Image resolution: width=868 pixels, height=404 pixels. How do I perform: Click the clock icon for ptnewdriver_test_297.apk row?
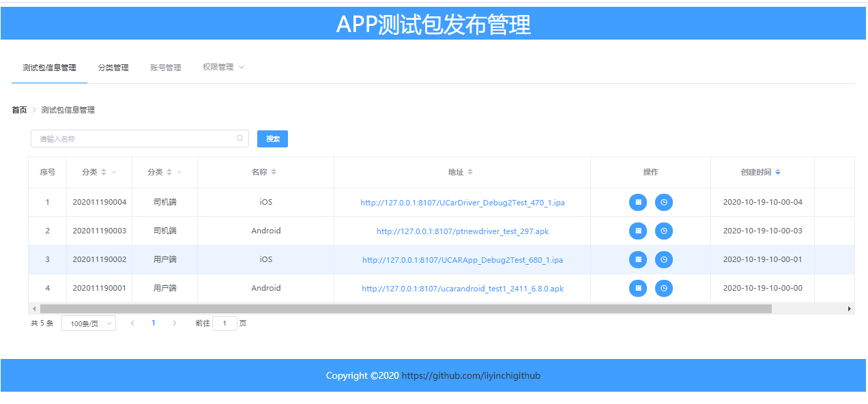point(664,231)
